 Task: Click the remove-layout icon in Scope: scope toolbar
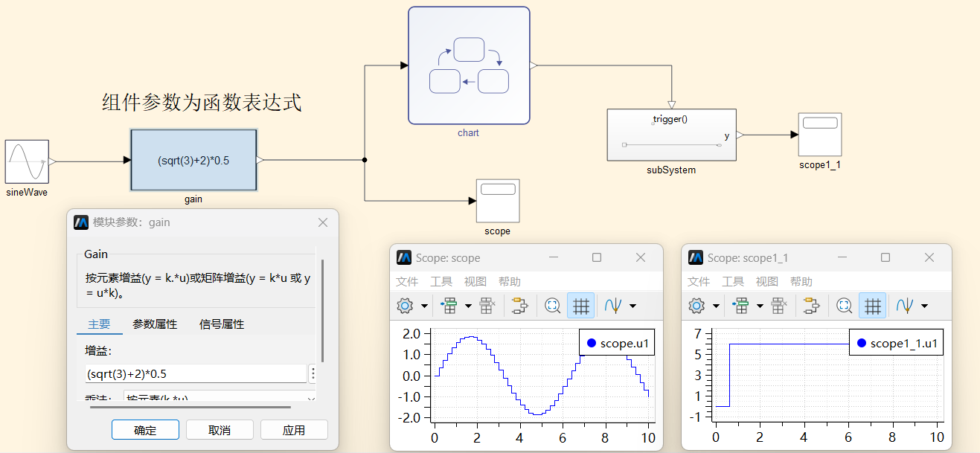(487, 306)
